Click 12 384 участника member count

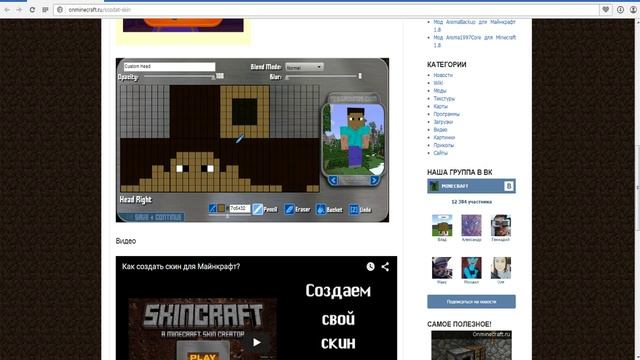471,202
